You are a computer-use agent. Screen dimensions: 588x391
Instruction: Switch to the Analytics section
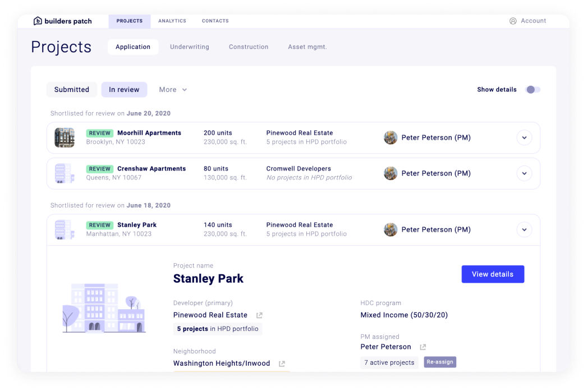172,21
